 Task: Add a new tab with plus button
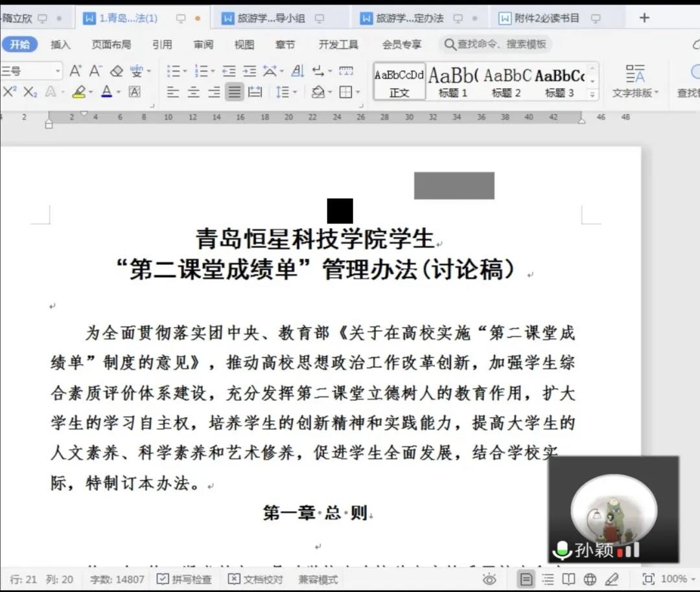point(644,18)
